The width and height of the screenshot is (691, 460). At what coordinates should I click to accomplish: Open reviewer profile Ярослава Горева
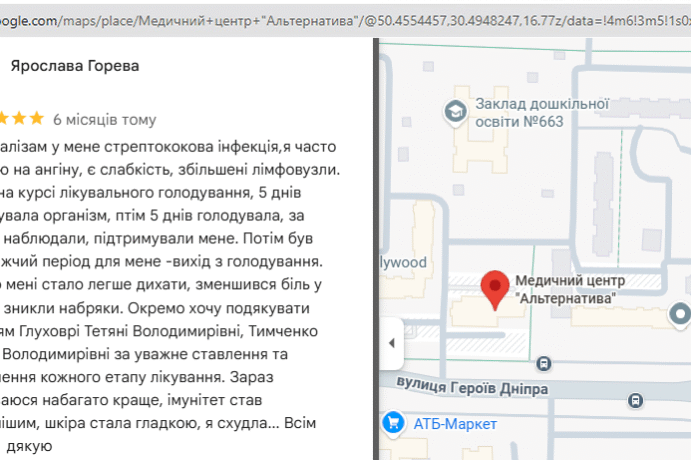point(74,66)
